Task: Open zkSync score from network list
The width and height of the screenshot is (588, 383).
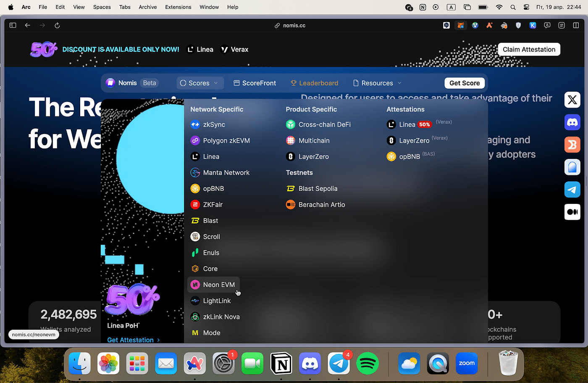Action: tap(208, 124)
